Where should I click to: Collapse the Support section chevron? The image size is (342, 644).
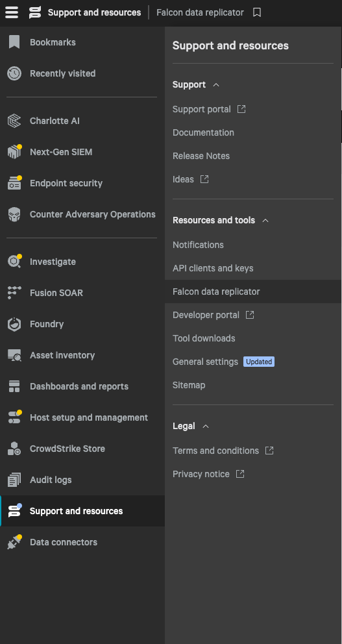tap(216, 84)
